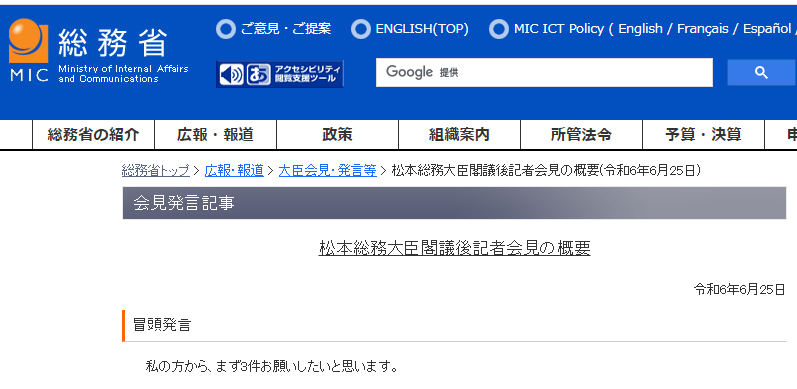Click the あ text-size accessibility icon
This screenshot has width=797, height=389.
pyautogui.click(x=259, y=75)
